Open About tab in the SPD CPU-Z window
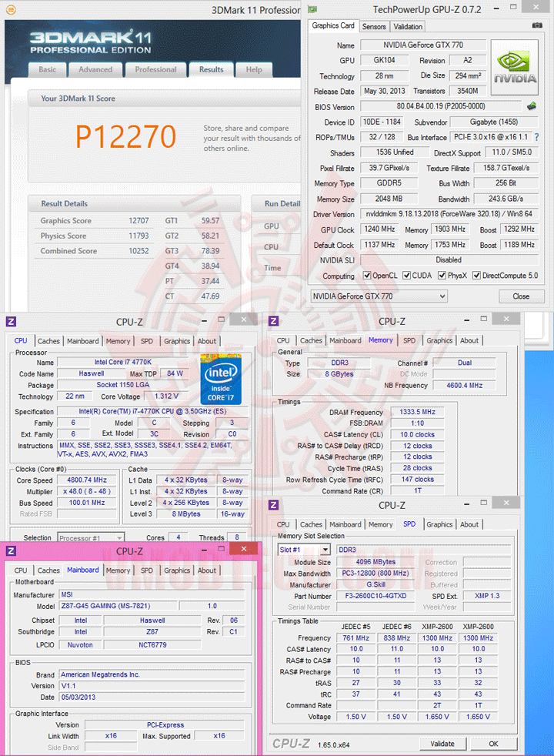Screen dimensions: 554x756 tap(469, 524)
